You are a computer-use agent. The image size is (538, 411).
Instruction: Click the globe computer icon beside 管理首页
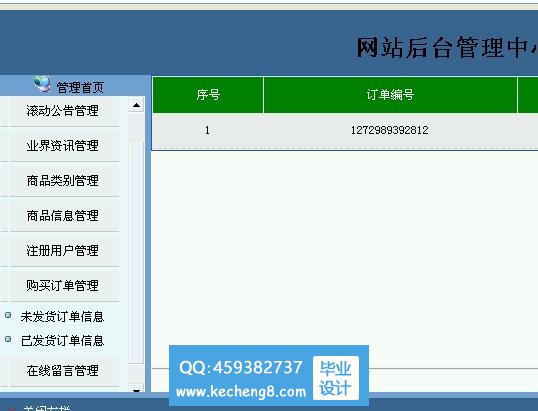43,84
